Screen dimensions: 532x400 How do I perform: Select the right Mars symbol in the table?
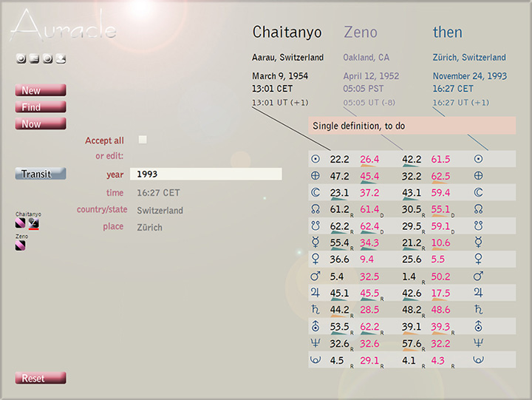coord(478,276)
